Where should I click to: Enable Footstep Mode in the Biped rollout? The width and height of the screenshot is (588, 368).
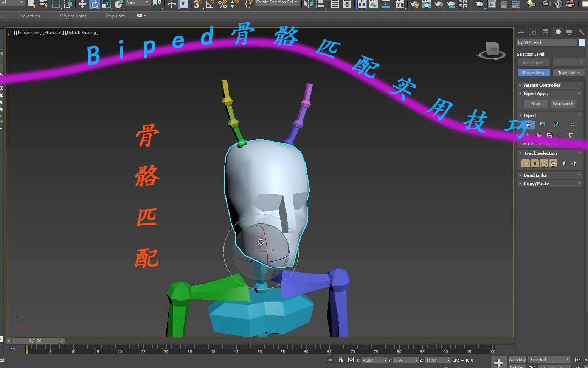tap(543, 125)
